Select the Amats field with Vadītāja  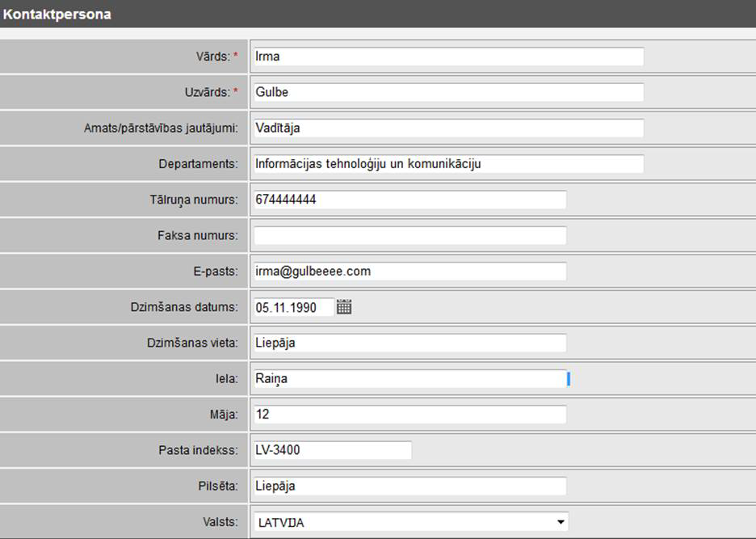[448, 128]
